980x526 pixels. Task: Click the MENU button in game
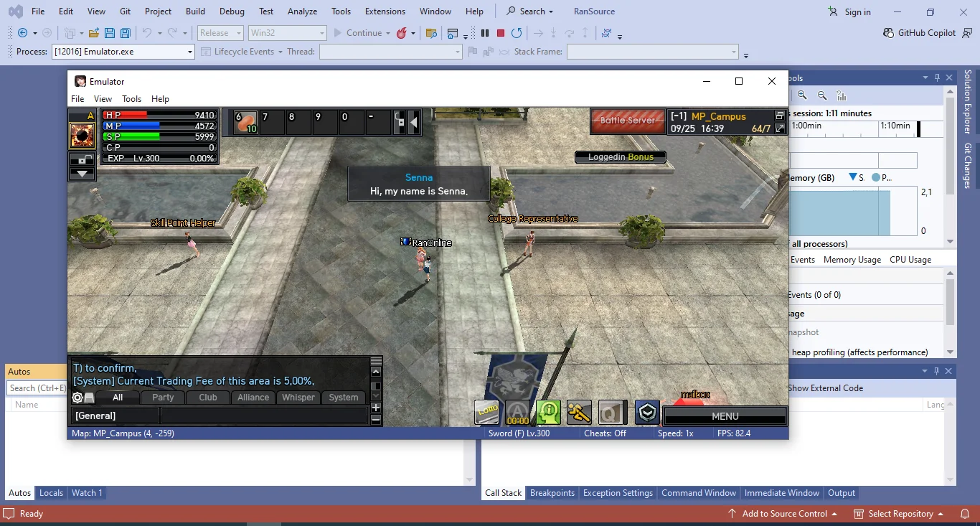[x=725, y=416]
